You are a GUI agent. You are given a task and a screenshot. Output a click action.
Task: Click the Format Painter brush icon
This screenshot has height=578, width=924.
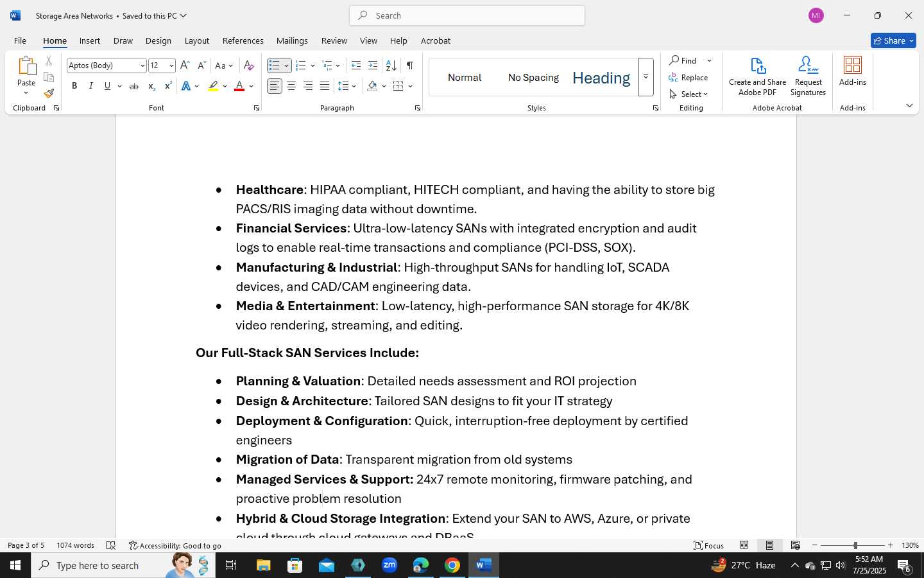coord(49,93)
